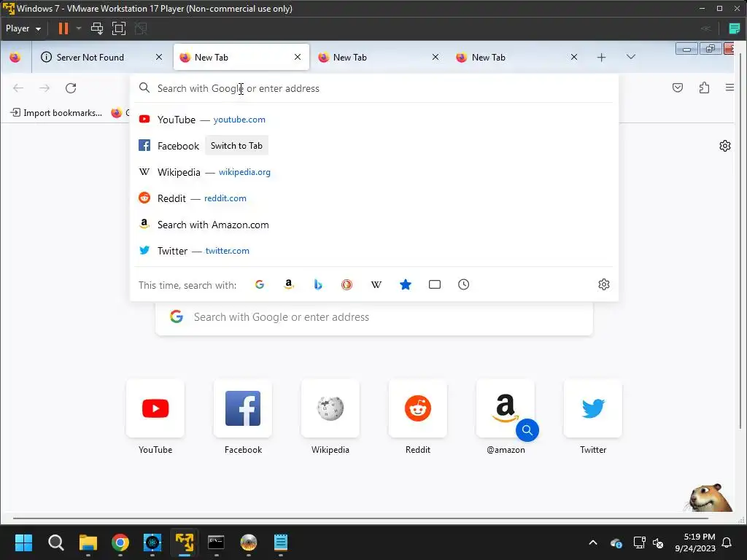
Task: Open new tab page personalize gear
Action: (x=724, y=146)
